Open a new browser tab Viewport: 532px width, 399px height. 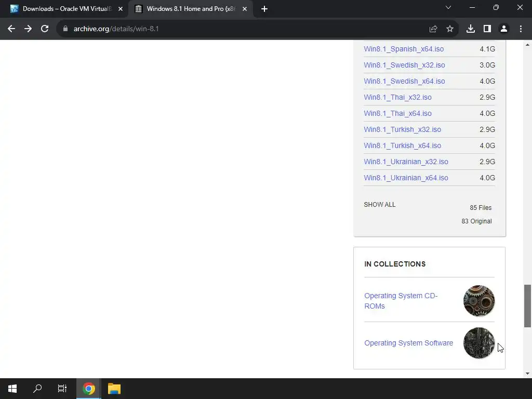264,9
